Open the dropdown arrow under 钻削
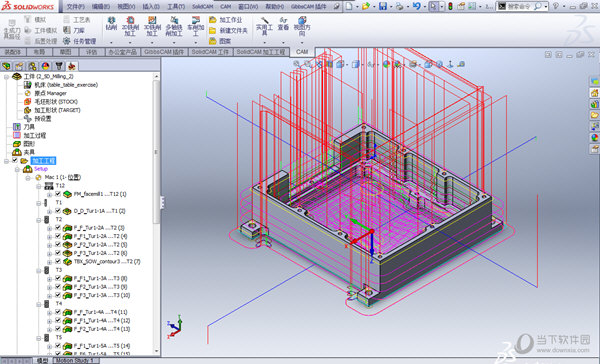This screenshot has width=600, height=364. (x=111, y=42)
